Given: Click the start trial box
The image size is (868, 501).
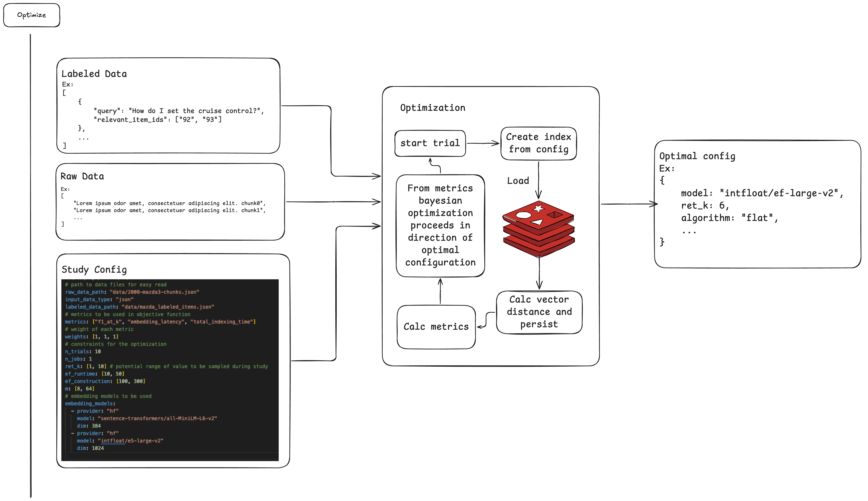Looking at the screenshot, I should point(430,143).
